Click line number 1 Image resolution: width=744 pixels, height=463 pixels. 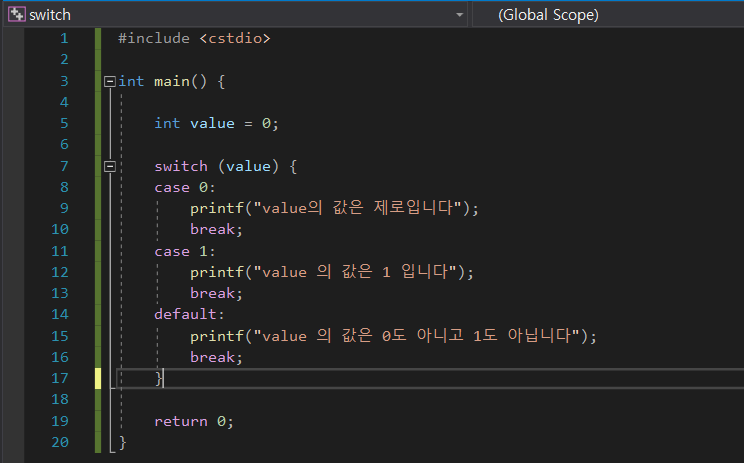tap(65, 38)
